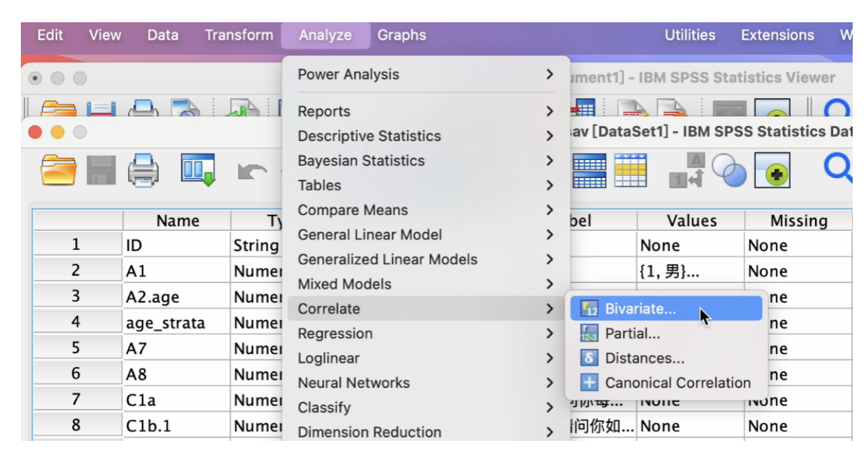Open the Graphs menu

[x=401, y=35]
